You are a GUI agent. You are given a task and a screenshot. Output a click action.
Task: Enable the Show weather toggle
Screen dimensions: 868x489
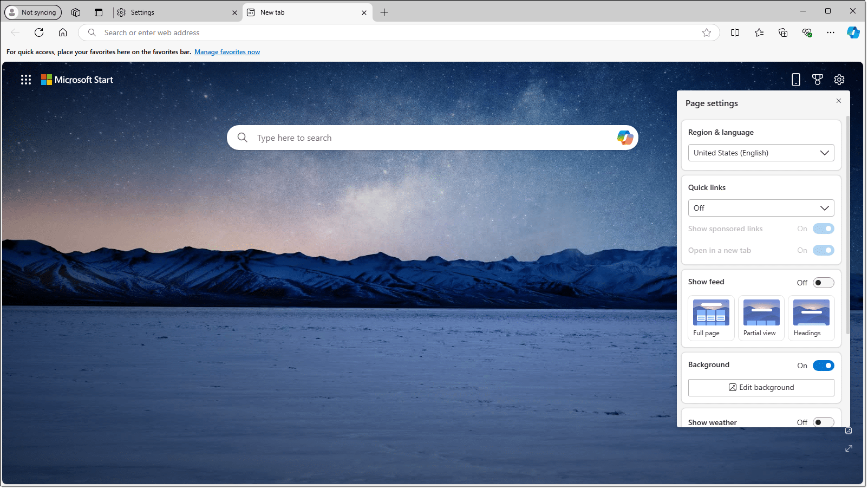pyautogui.click(x=823, y=422)
